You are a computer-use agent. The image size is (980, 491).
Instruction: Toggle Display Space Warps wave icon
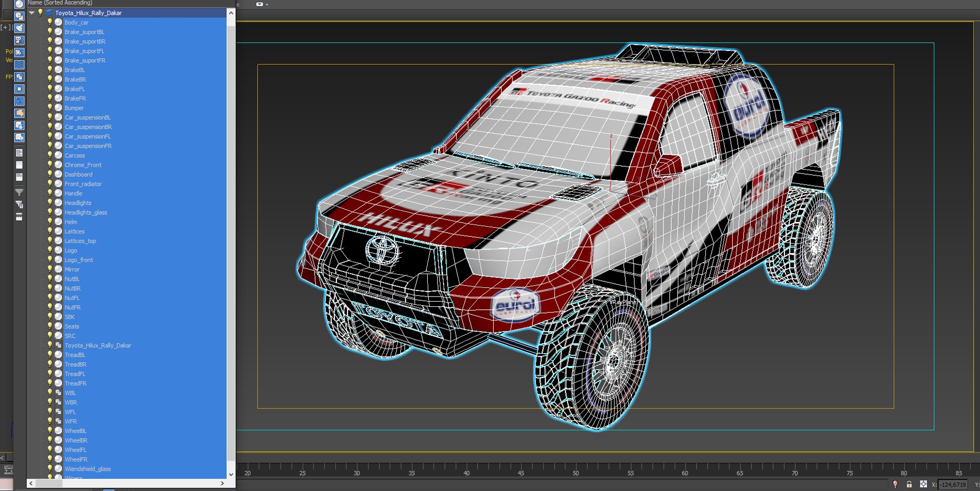pyautogui.click(x=19, y=64)
